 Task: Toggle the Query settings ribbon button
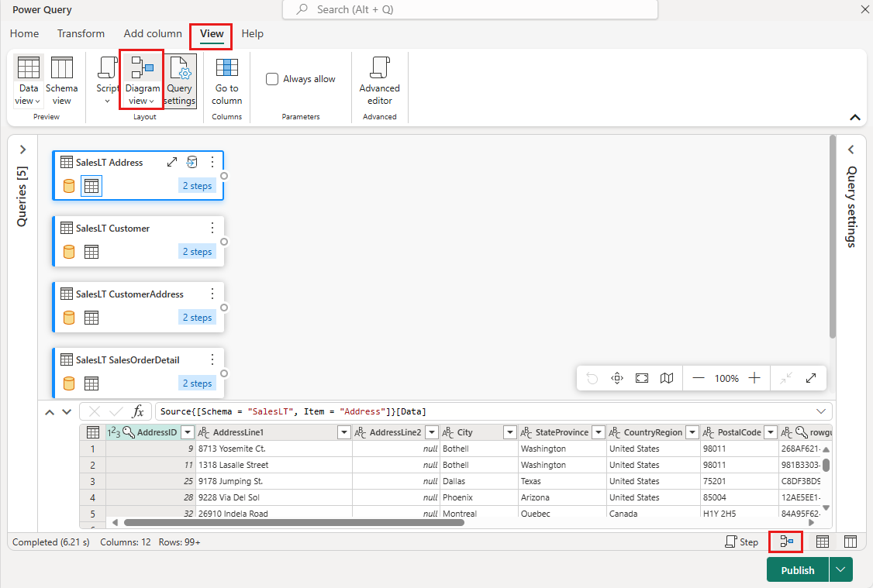(x=180, y=81)
